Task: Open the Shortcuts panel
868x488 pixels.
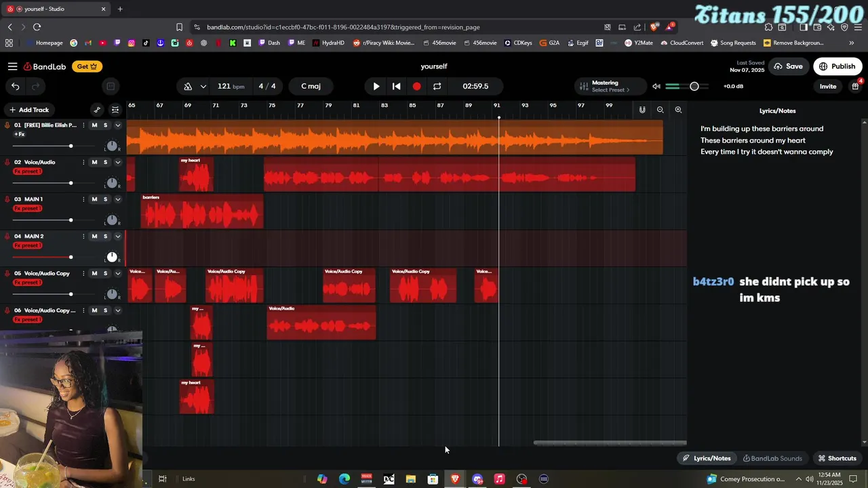Action: (837, 458)
